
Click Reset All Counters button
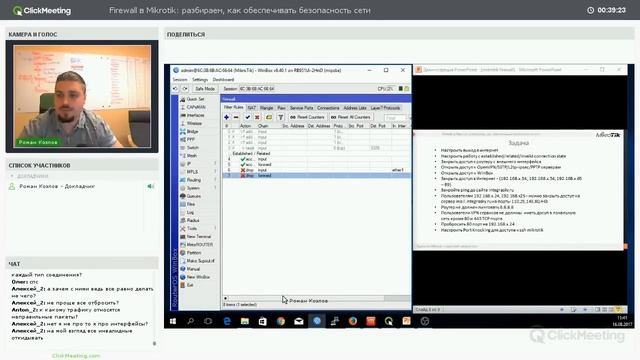click(351, 117)
